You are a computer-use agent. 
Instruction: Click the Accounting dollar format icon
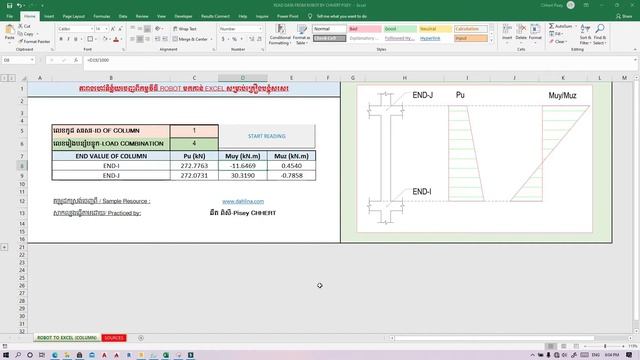click(x=223, y=39)
